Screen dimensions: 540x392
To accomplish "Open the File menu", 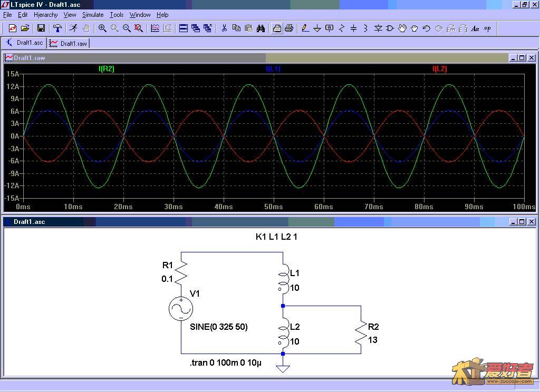I will (7, 15).
